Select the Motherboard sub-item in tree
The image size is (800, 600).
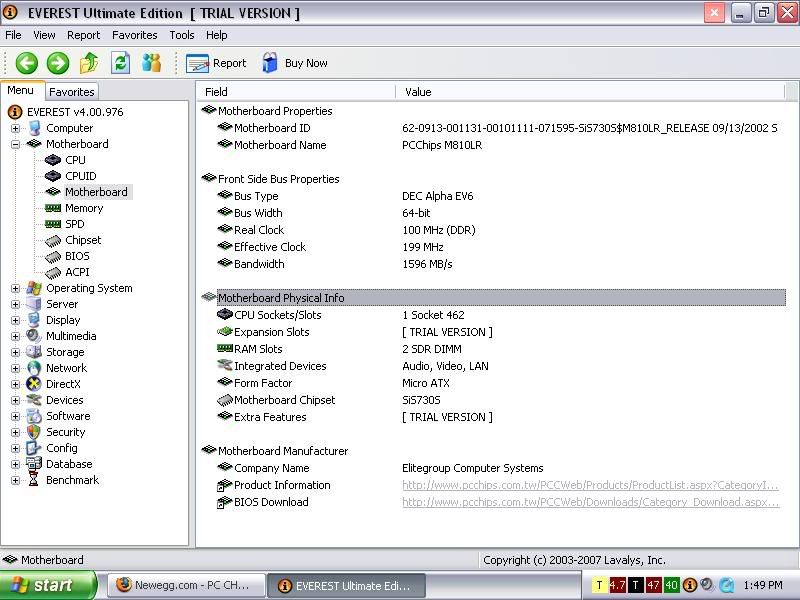click(x=96, y=192)
